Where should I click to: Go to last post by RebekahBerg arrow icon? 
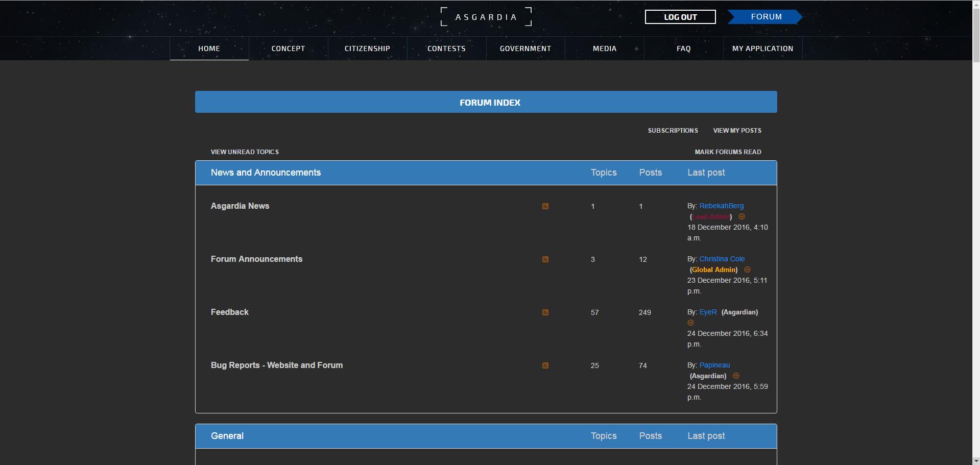[x=742, y=216]
